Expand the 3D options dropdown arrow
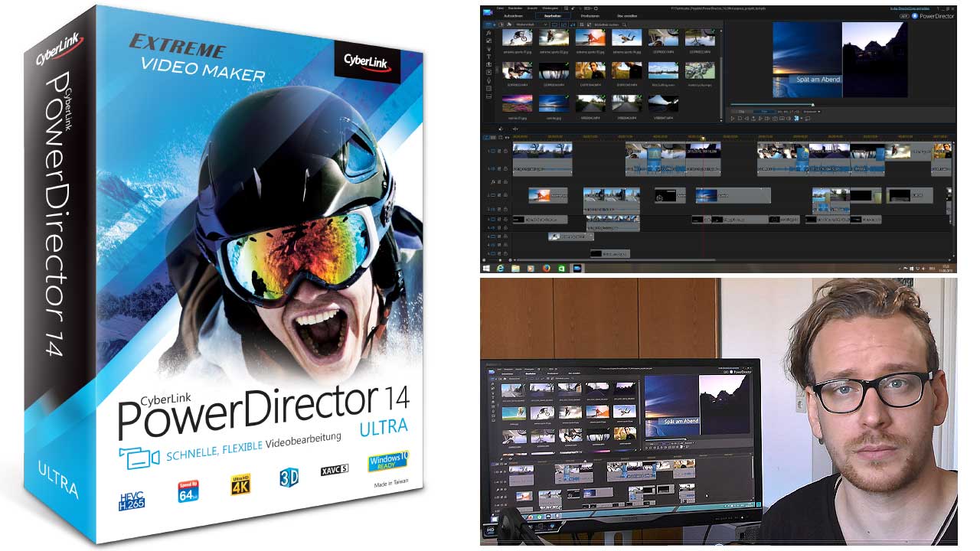980x551 pixels. [802, 119]
